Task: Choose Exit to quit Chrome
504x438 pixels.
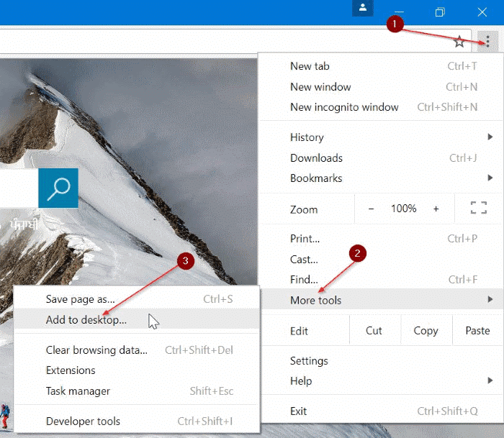Action: [381, 411]
